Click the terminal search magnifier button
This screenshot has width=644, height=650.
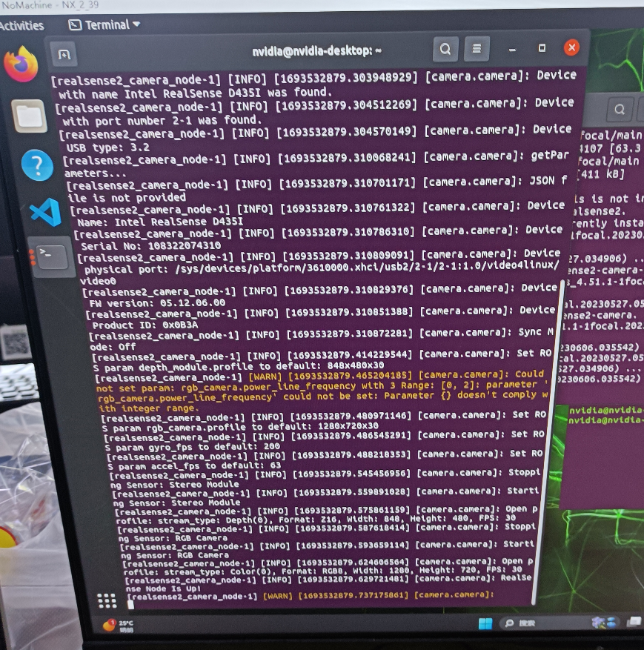445,49
